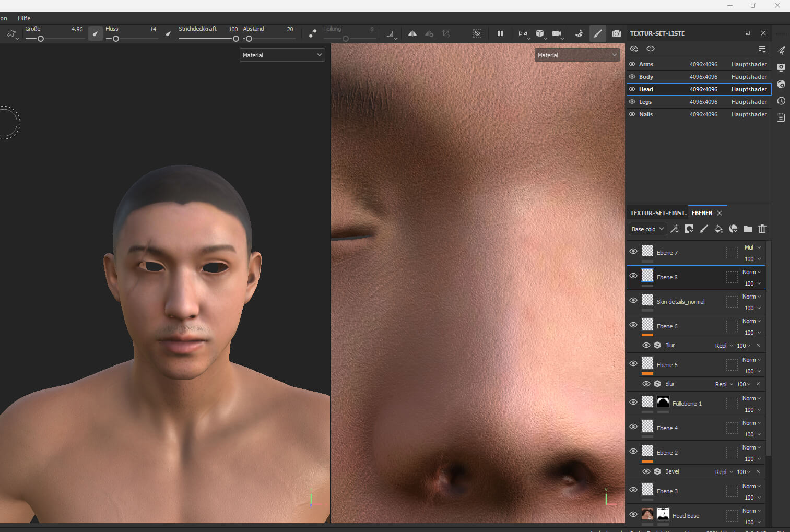The image size is (790, 532).
Task: Open the blend mode dropdown of Ebene 8
Action: coord(752,272)
